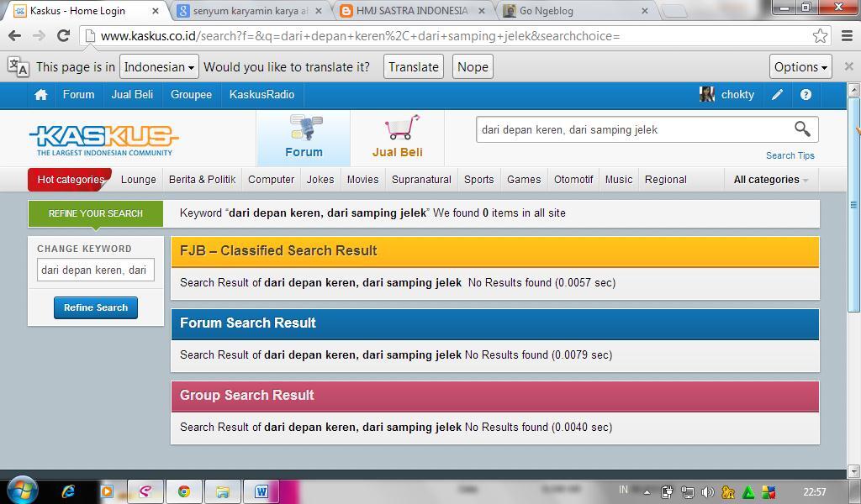Click the Jual Beli shopping cart icon
Viewport: 861px width, 504px height.
402,127
